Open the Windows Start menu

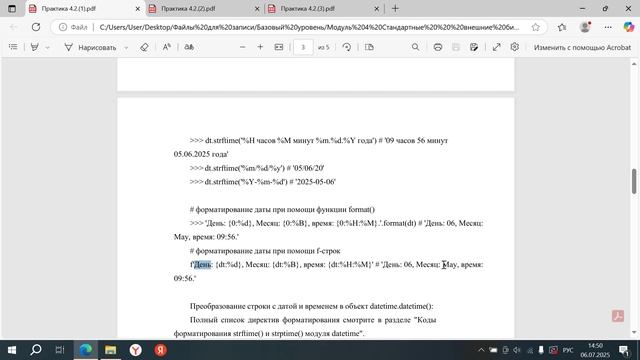click(12, 350)
